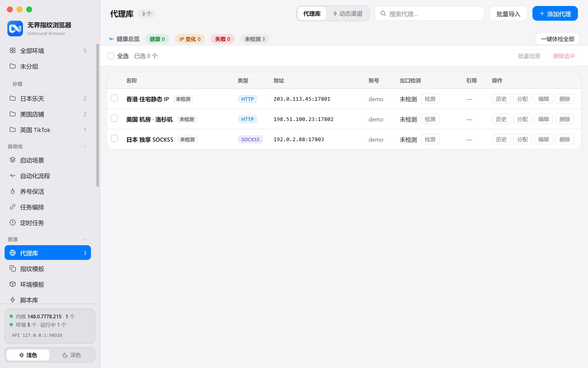This screenshot has height=368, width=588.
Task: Click the 任务编排 link icon
Action: [x=13, y=207]
